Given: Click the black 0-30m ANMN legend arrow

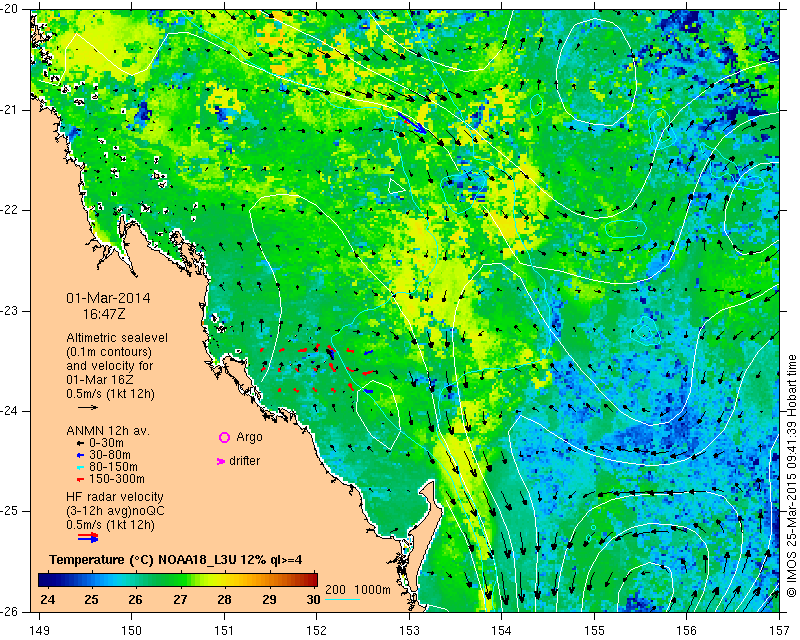Looking at the screenshot, I should pos(80,444).
